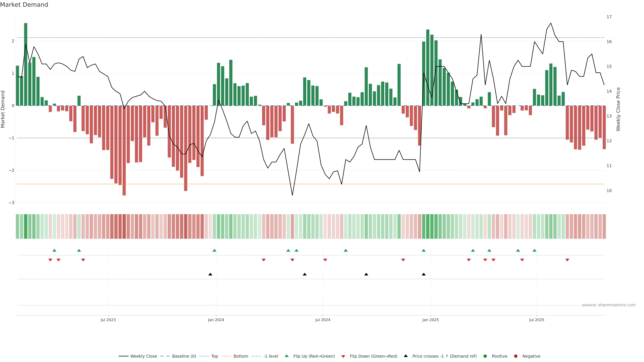Click the red Flip Down legend triangle
The width and height of the screenshot is (644, 362).
343,356
